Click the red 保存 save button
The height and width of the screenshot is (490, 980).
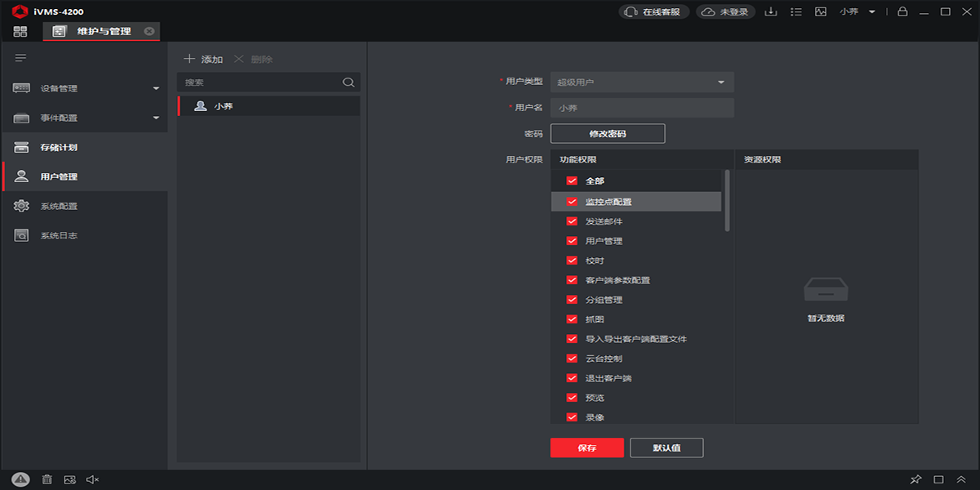tap(587, 448)
